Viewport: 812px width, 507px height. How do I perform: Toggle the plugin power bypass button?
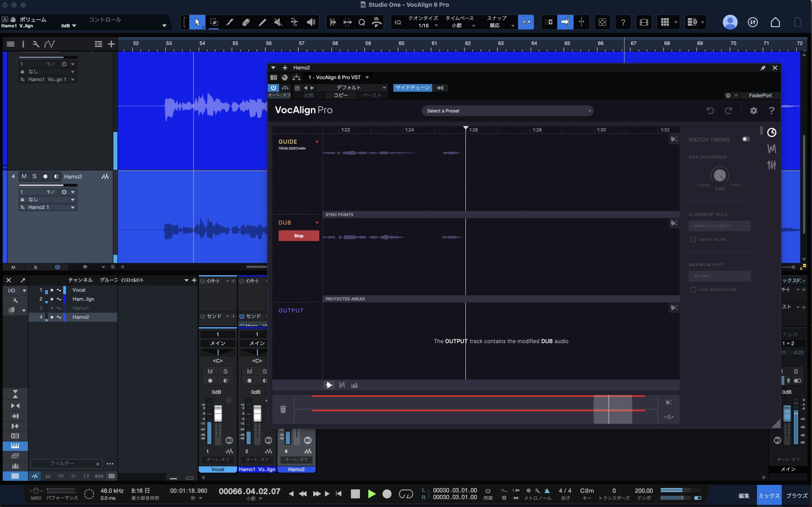pyautogui.click(x=273, y=88)
